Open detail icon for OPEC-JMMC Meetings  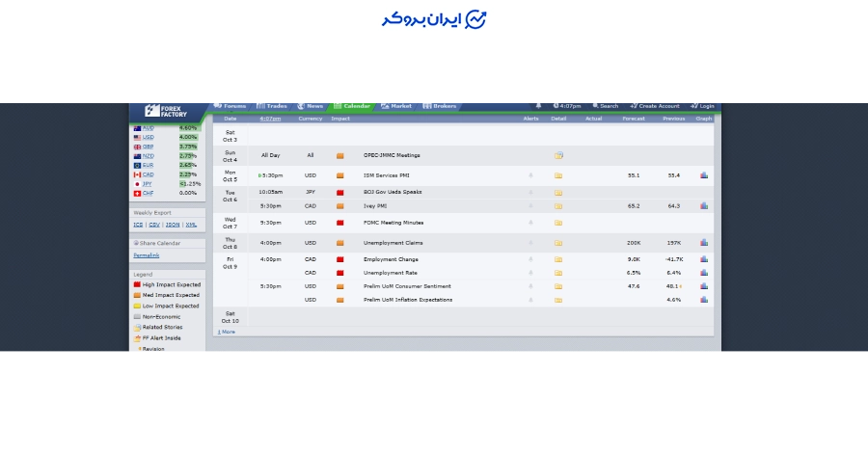(558, 155)
